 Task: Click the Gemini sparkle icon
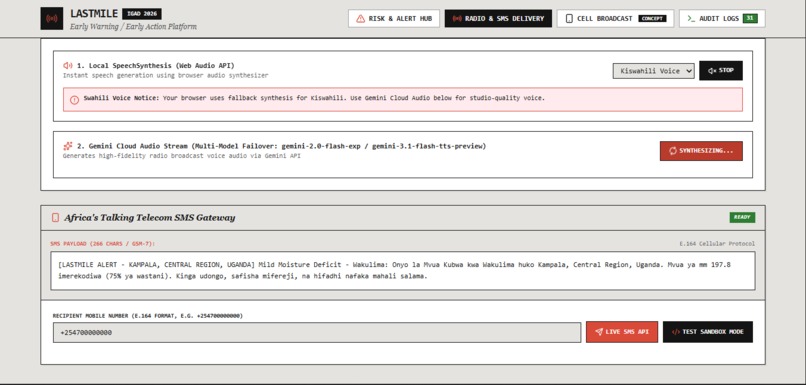(x=67, y=146)
